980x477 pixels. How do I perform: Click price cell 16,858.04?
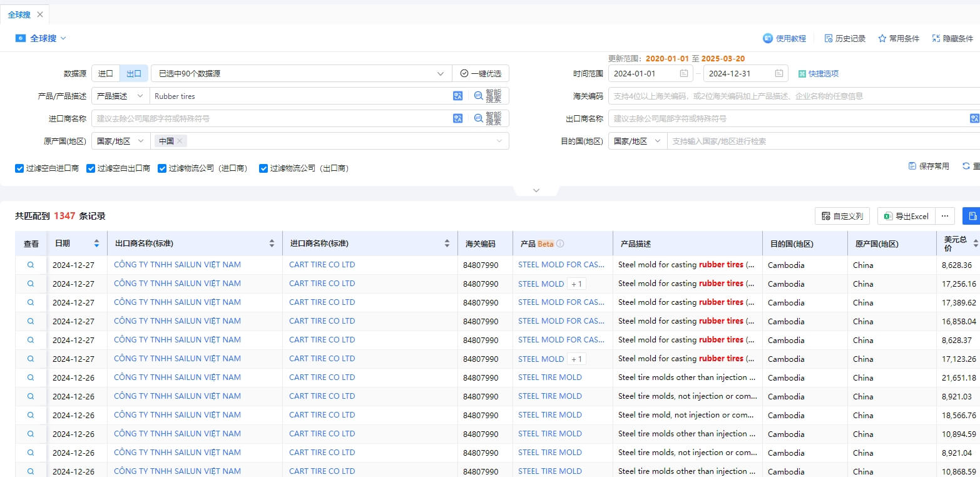tap(959, 321)
